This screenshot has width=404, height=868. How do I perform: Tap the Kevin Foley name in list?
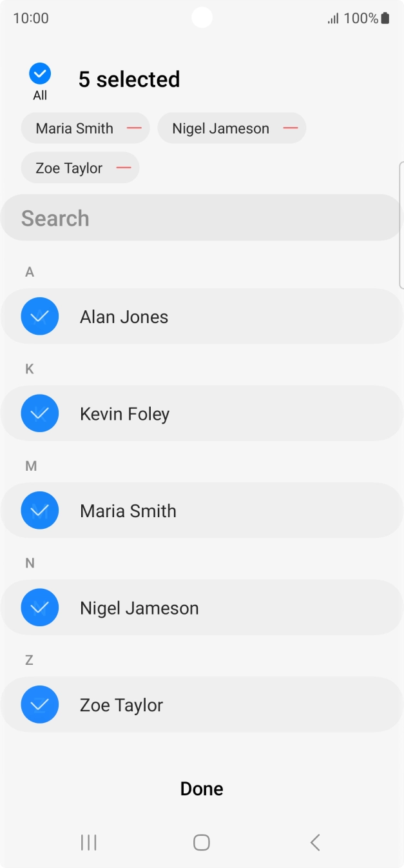(x=124, y=413)
